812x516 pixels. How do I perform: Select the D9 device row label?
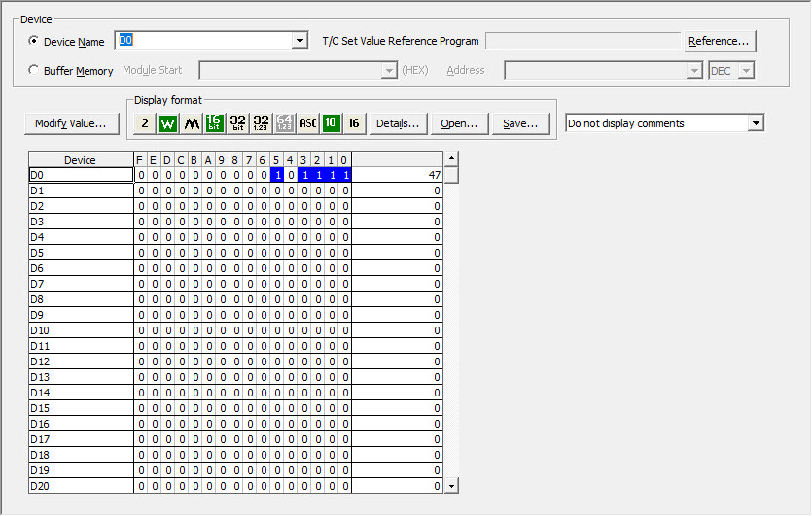(x=82, y=315)
